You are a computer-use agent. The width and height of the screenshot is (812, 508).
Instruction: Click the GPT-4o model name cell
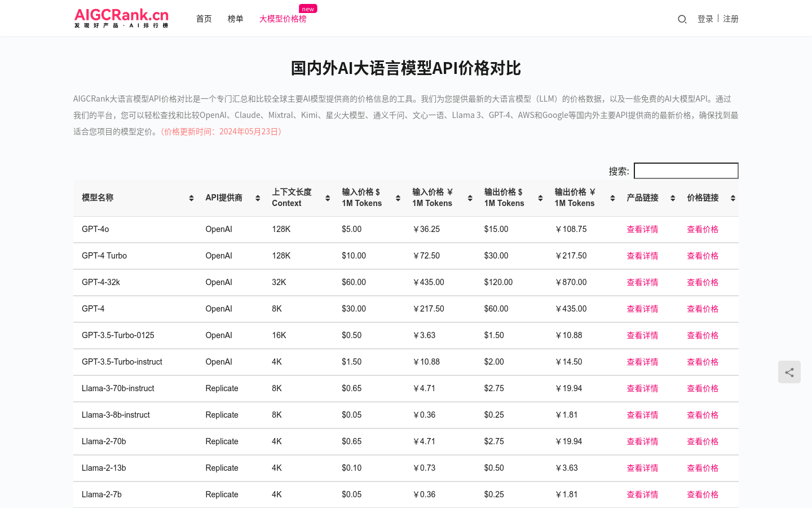tap(95, 229)
